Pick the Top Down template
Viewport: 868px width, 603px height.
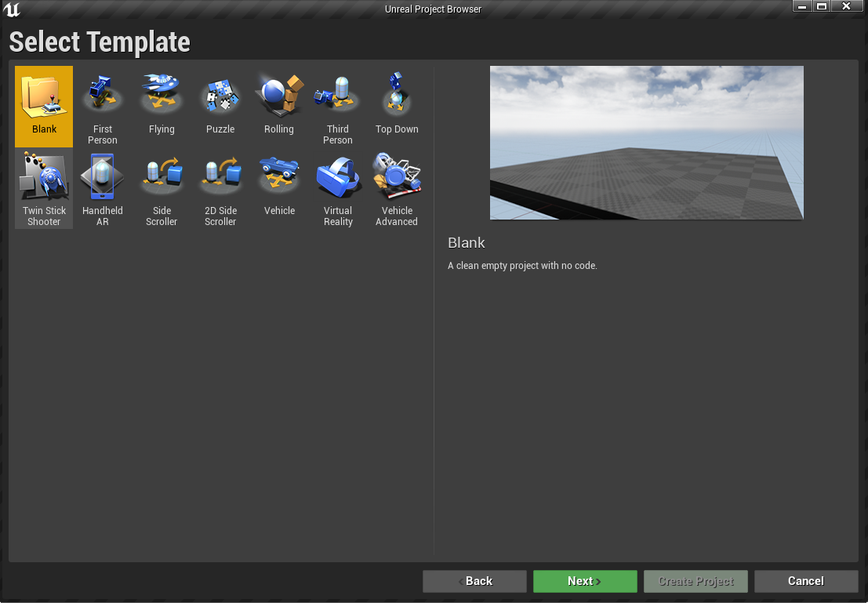[x=397, y=107]
